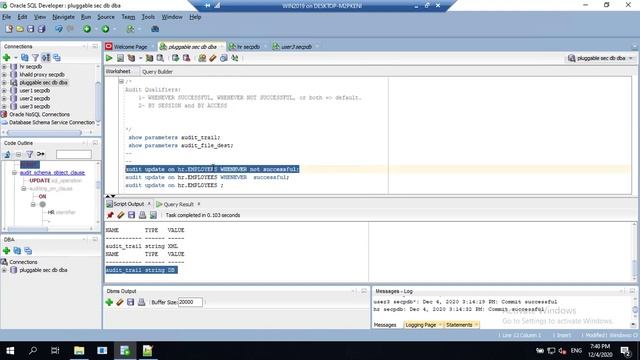Open the File menu
Image resolution: width=640 pixels, height=360 pixels.
tap(7, 17)
